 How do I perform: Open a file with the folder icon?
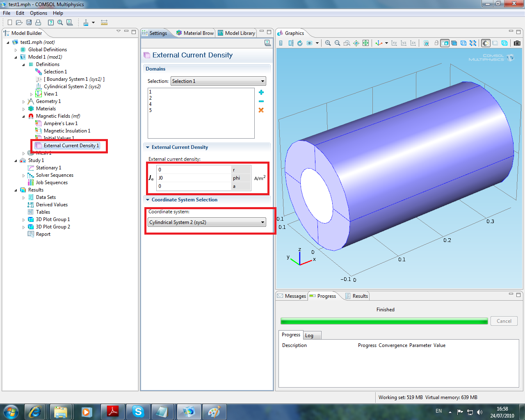19,23
